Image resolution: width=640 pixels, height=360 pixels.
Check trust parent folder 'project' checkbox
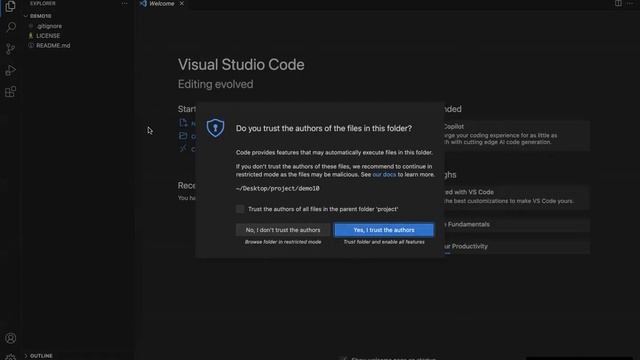click(240, 209)
